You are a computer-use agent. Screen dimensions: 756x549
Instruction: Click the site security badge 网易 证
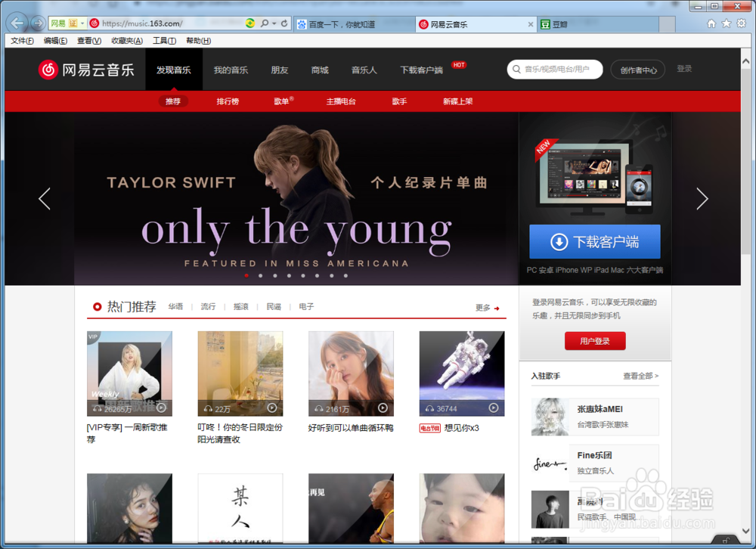click(64, 23)
